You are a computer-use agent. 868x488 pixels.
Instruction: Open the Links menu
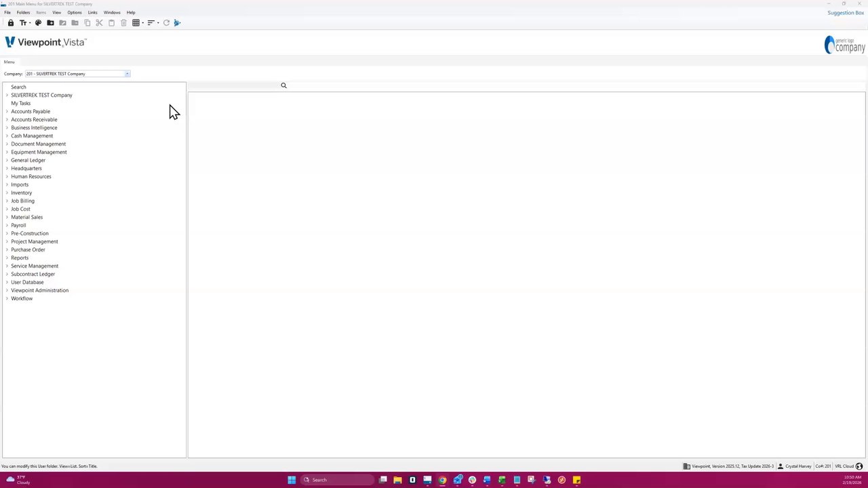point(92,12)
